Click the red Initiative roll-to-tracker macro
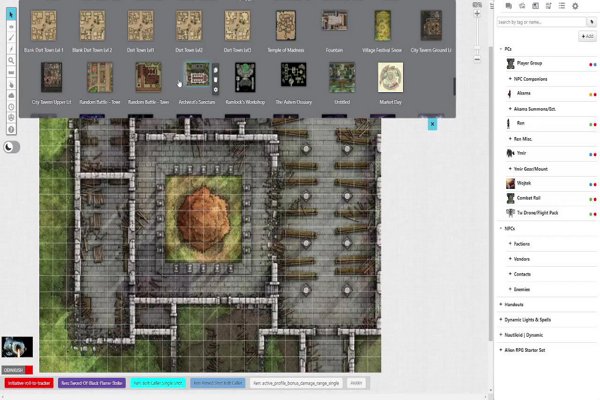The height and width of the screenshot is (400, 600). click(29, 383)
